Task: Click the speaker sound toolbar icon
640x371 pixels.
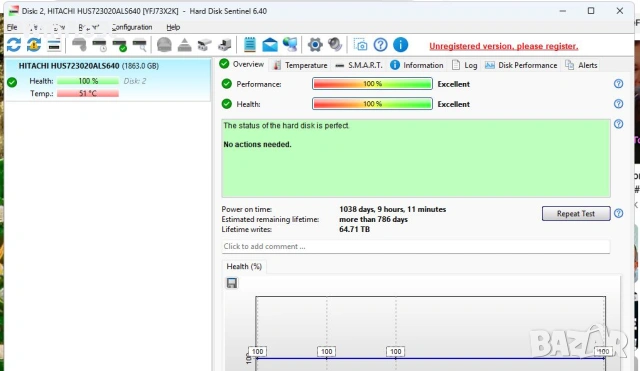Action: tap(335, 44)
